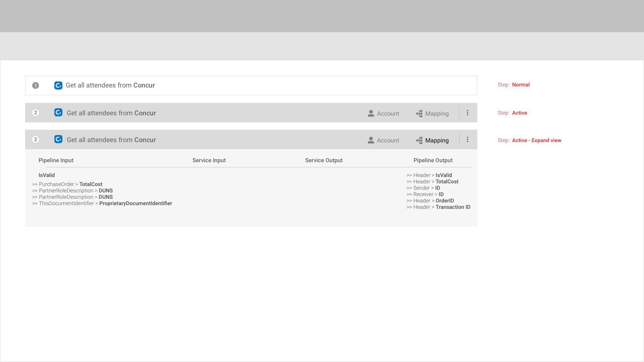644x362 pixels.
Task: Select Sender > ID output field
Action: coord(423,188)
